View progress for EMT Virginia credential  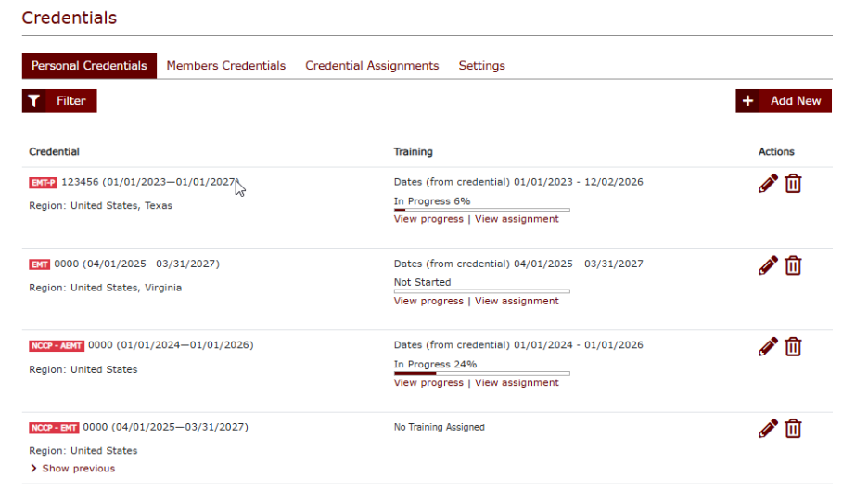428,301
